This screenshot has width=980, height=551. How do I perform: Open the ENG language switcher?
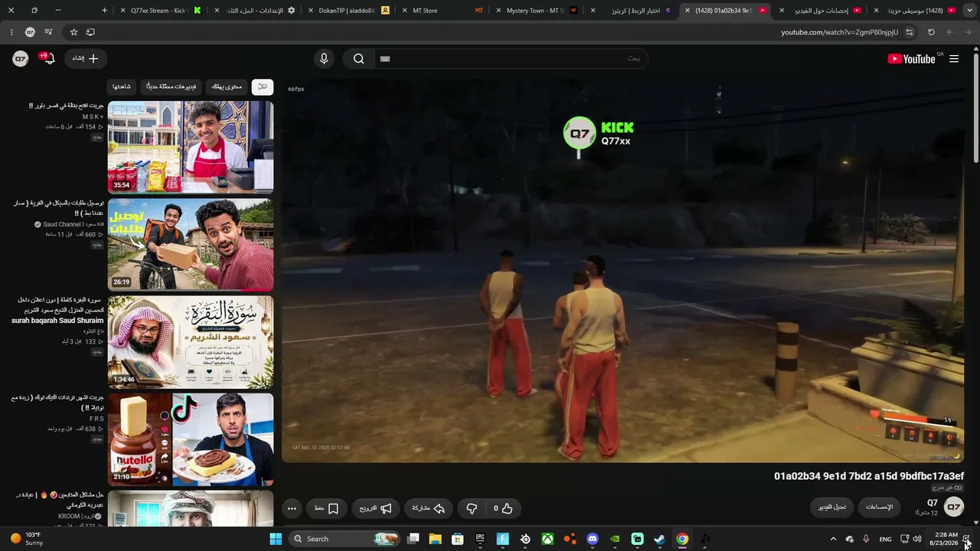point(885,539)
